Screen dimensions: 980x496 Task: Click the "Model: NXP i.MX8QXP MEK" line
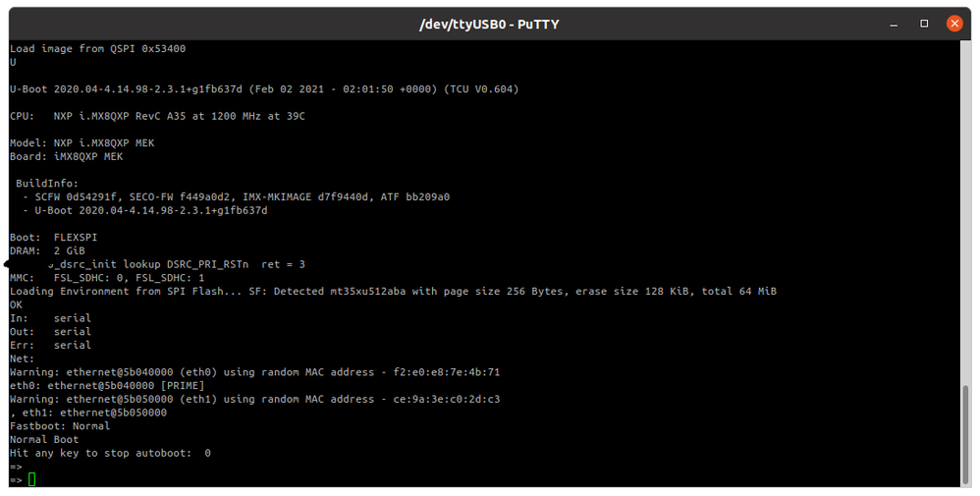(82, 142)
